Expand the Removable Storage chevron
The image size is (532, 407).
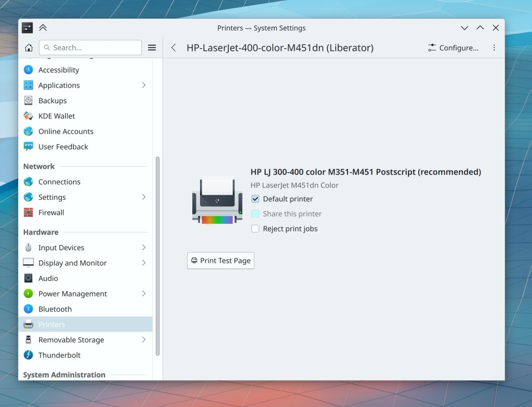click(144, 340)
